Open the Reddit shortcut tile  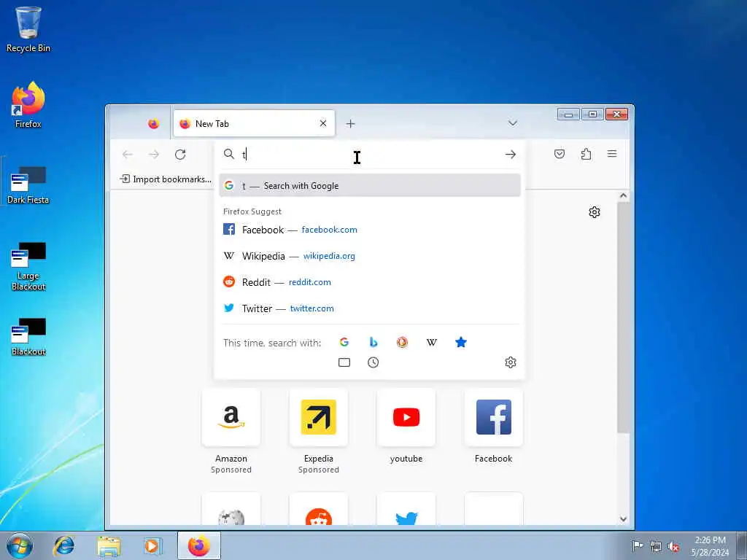318,508
